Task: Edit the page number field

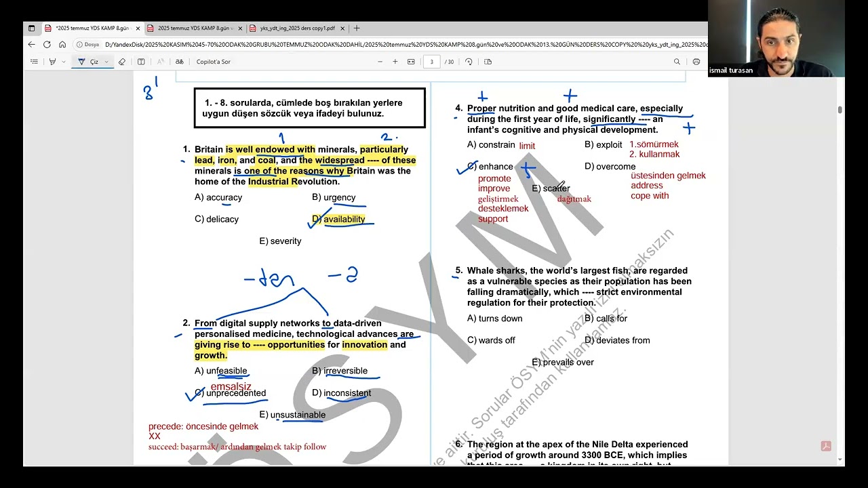Action: [432, 62]
